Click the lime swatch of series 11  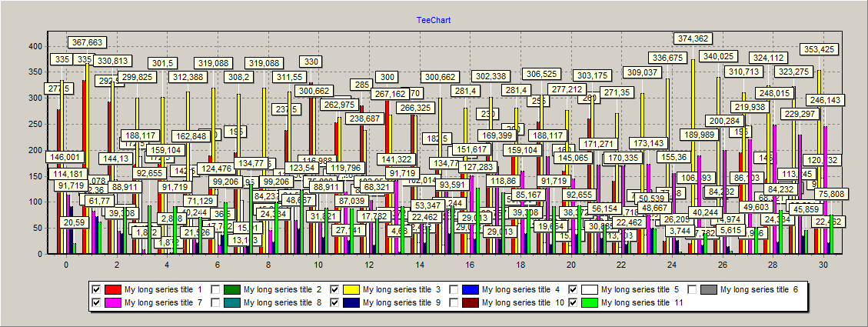click(590, 302)
